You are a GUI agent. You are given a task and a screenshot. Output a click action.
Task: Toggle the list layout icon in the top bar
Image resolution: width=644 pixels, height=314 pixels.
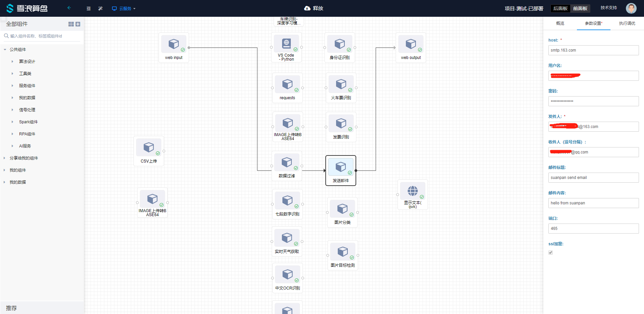point(89,8)
